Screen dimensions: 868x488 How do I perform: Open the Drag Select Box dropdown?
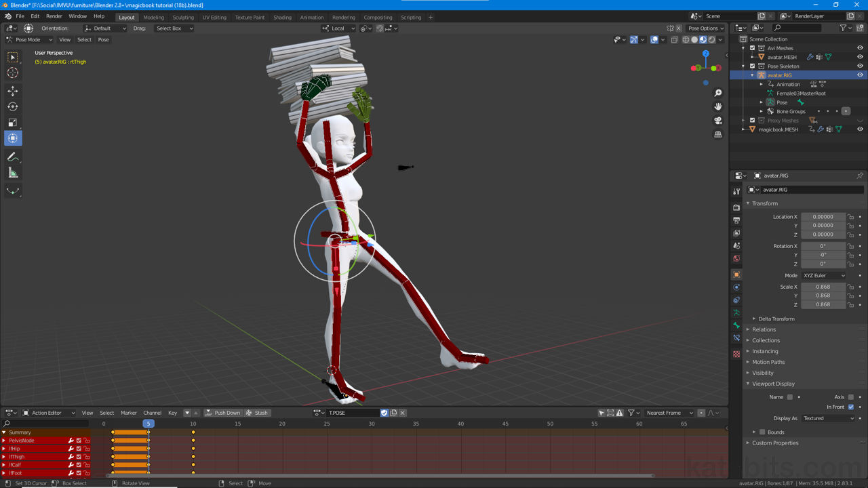click(174, 28)
